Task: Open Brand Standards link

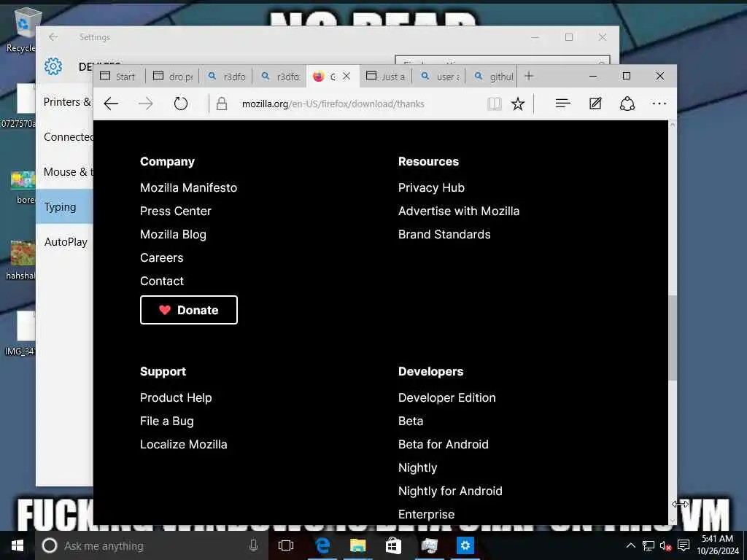Action: (444, 234)
